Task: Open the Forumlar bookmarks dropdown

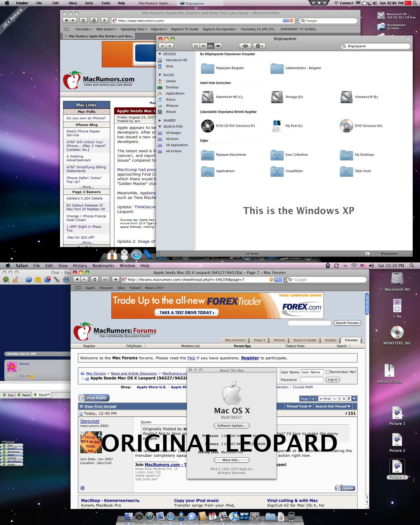Action: click(x=84, y=29)
